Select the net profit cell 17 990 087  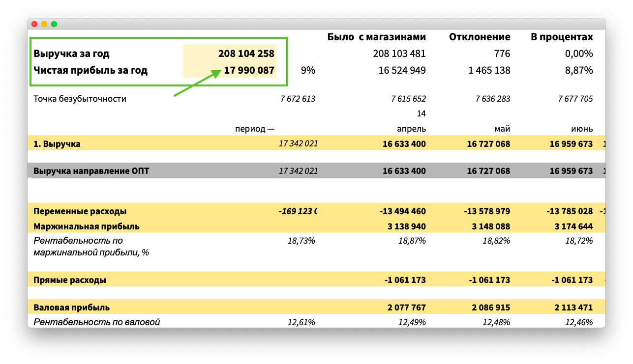coord(249,70)
